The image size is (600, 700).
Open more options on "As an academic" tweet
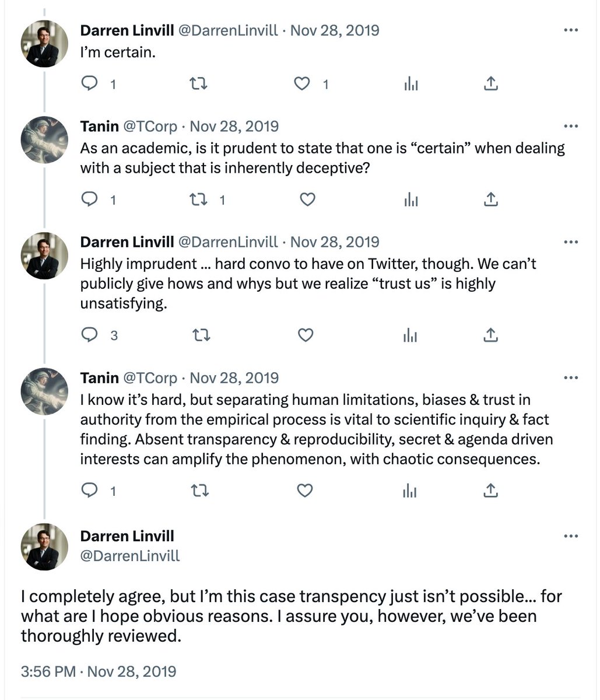click(x=571, y=127)
